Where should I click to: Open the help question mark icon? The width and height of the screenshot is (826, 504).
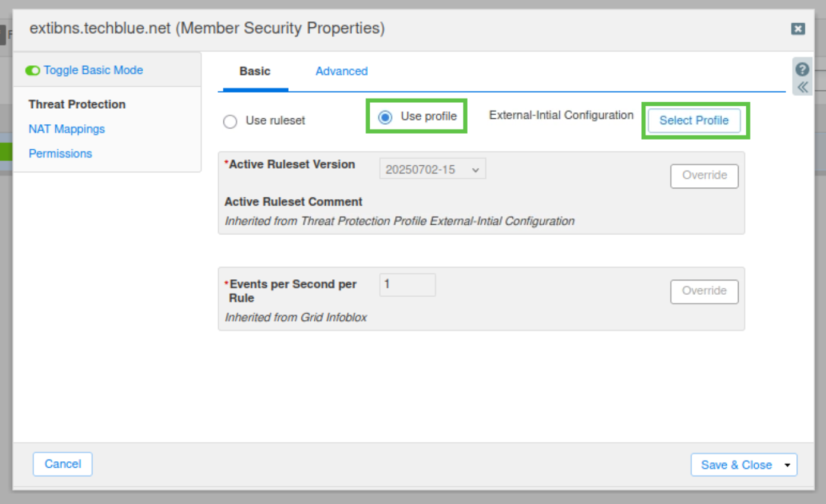click(x=802, y=69)
